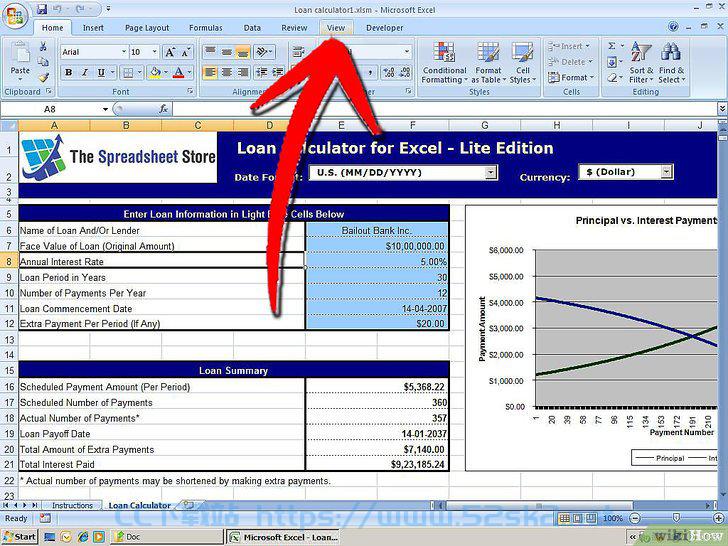The image size is (728, 546).
Task: Click Insert Function fx button
Action: tap(163, 109)
